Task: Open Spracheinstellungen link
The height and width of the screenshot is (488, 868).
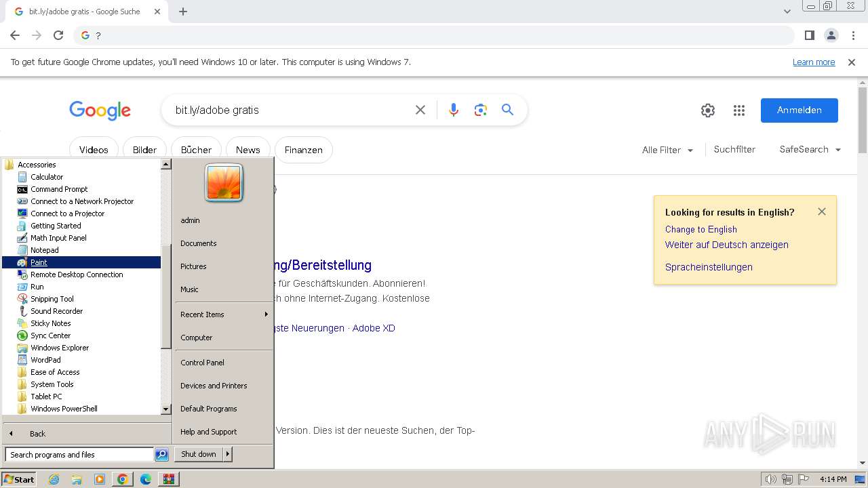Action: point(709,267)
